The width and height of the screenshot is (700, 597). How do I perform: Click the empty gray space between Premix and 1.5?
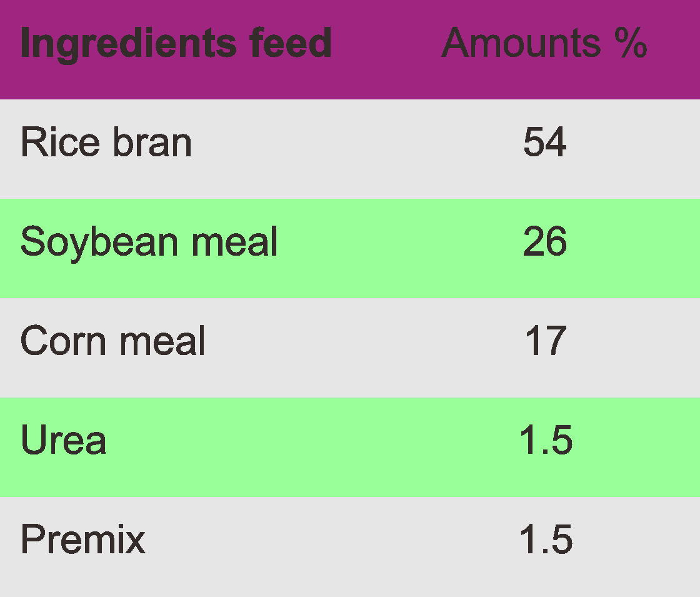pos(331,539)
